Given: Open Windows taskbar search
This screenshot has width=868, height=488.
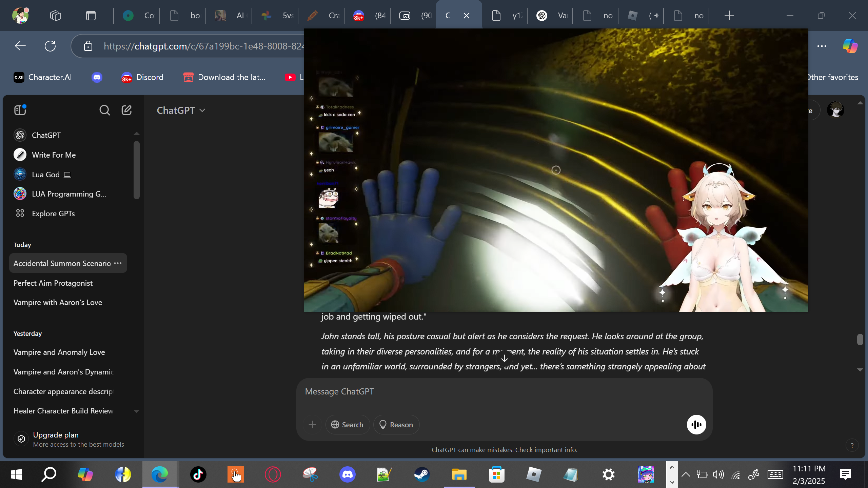Looking at the screenshot, I should pyautogui.click(x=49, y=474).
